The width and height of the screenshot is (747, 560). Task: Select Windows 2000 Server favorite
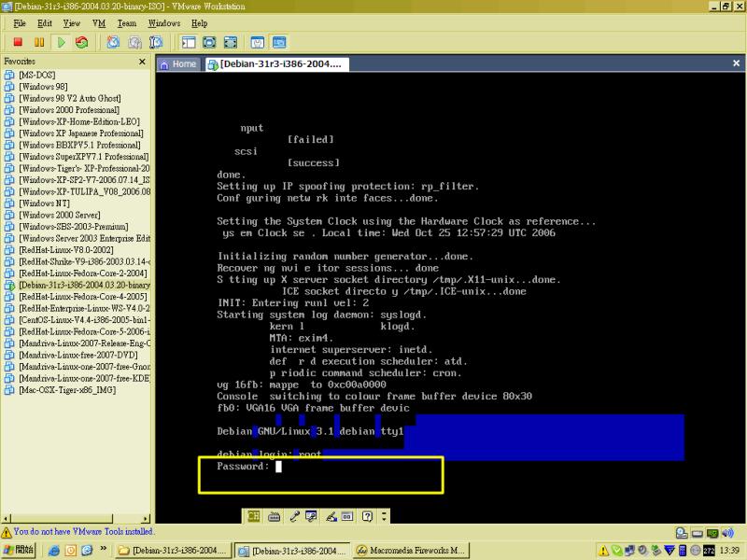(x=60, y=216)
